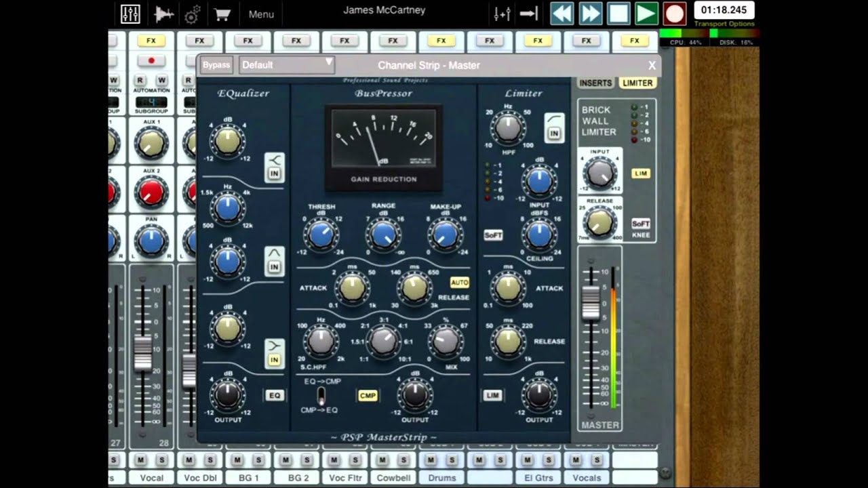868x488 pixels.
Task: Open the Menu in the top bar
Action: (261, 14)
